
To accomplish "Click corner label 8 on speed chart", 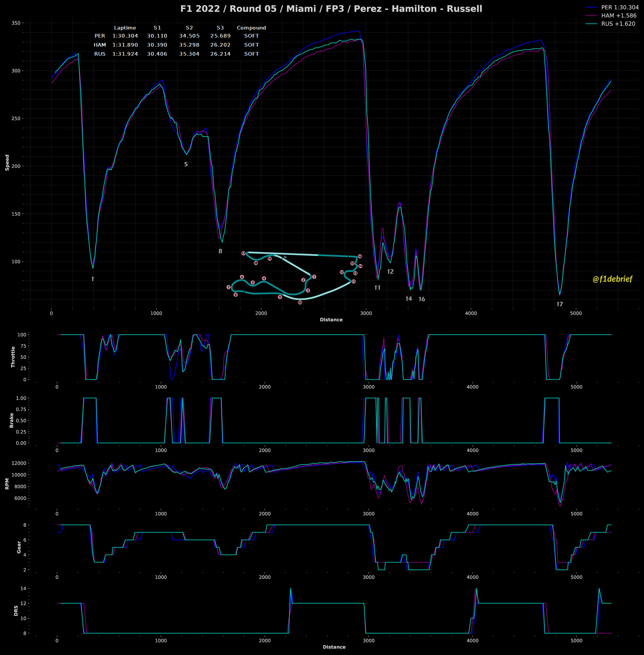I will 220,251.
